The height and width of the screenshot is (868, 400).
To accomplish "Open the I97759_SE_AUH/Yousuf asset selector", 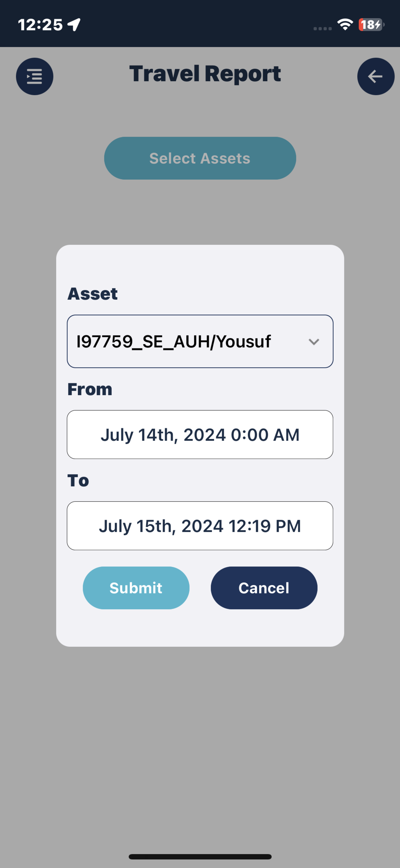I will pos(200,341).
